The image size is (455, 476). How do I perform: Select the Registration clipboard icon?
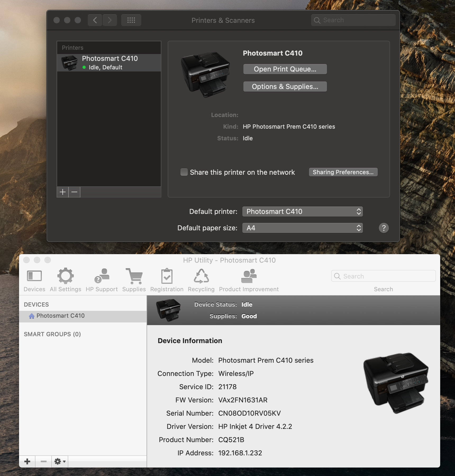[x=167, y=276]
